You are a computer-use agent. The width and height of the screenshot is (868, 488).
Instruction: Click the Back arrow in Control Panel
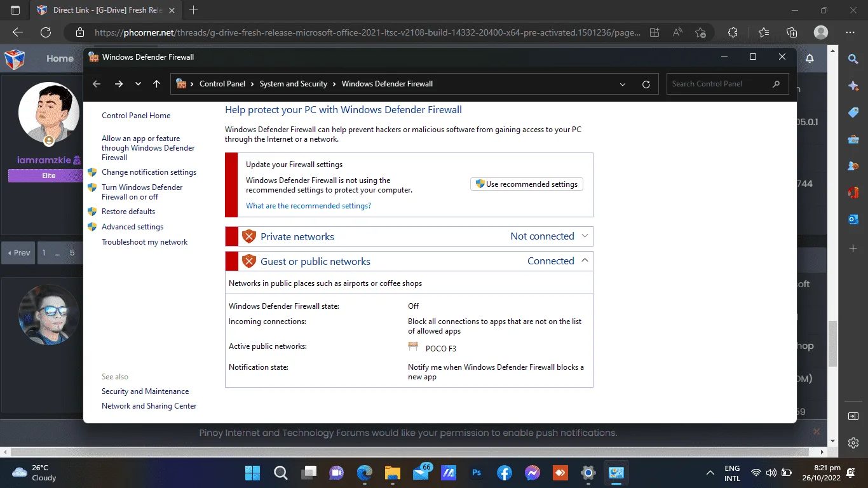tap(97, 84)
